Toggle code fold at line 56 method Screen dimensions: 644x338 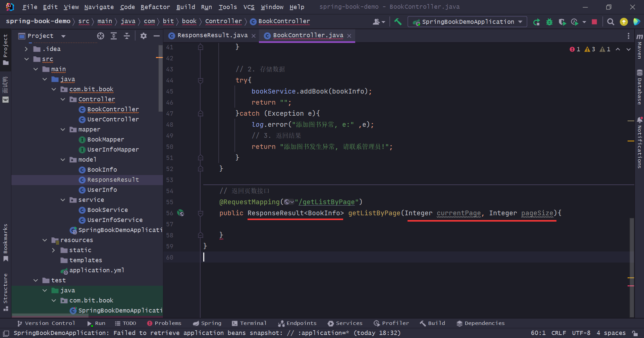(x=201, y=213)
